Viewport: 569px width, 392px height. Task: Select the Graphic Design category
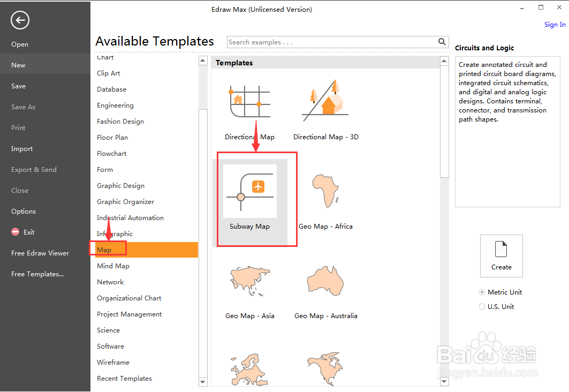point(120,185)
